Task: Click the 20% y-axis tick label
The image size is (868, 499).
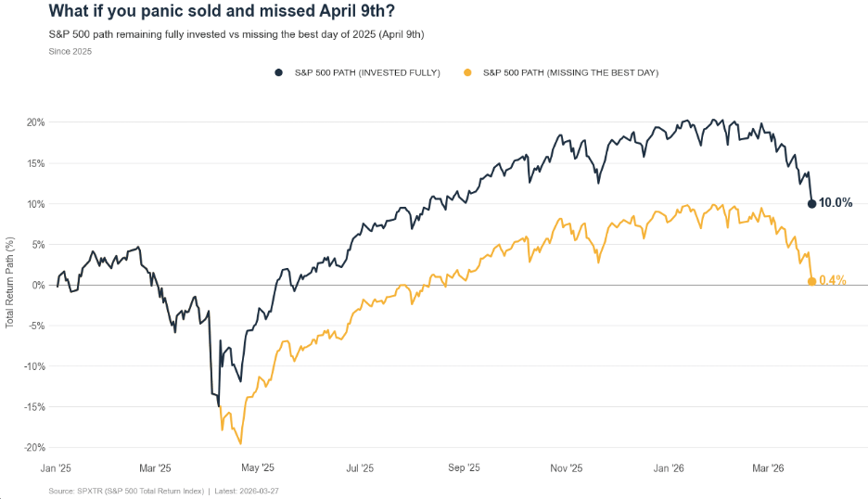Action: [35, 122]
